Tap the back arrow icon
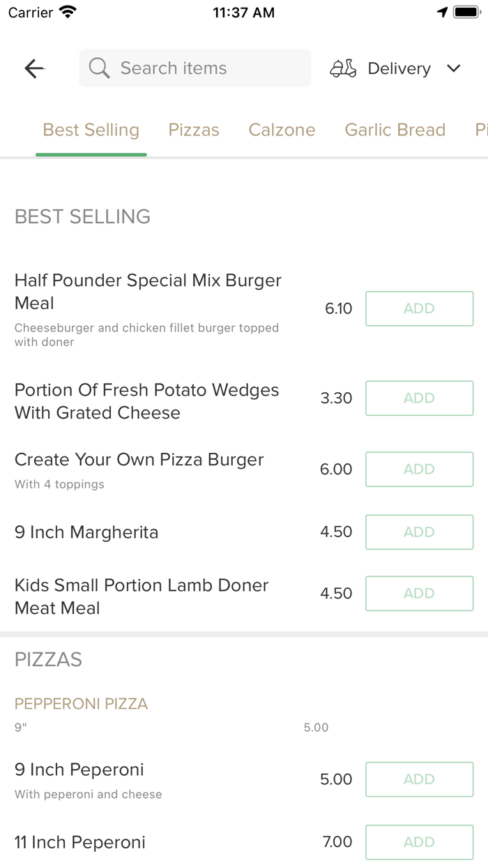 [x=34, y=68]
